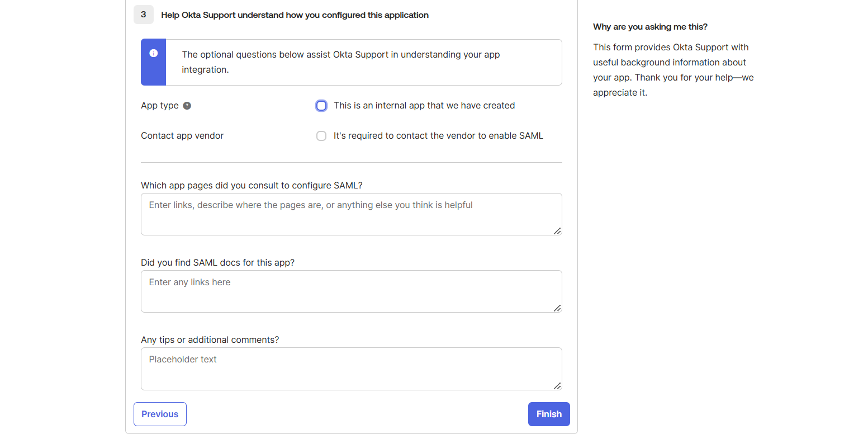Enable the contact vendor for SAML checkbox
Viewport: 868px width, 434px height.
[x=321, y=136]
